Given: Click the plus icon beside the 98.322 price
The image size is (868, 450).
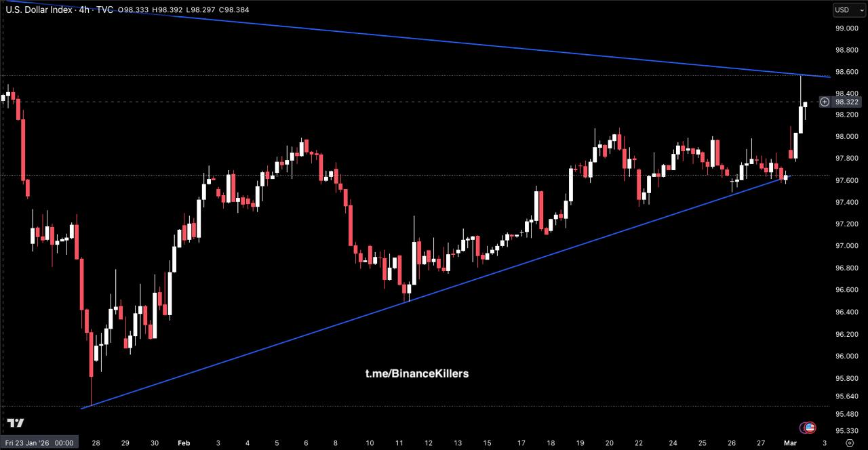Looking at the screenshot, I should tap(825, 102).
